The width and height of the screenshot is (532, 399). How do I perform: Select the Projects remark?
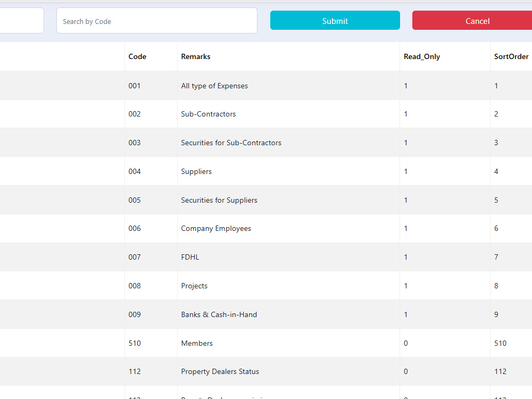click(194, 286)
